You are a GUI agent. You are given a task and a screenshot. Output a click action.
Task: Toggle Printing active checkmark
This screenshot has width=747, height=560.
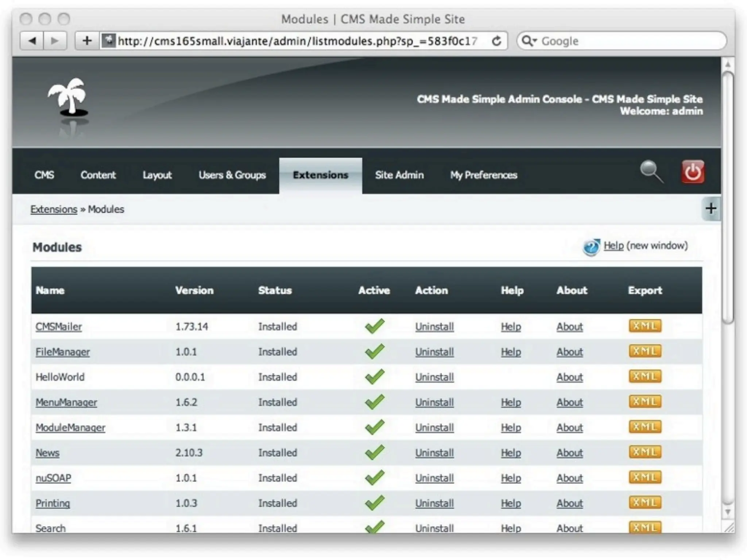coord(375,502)
